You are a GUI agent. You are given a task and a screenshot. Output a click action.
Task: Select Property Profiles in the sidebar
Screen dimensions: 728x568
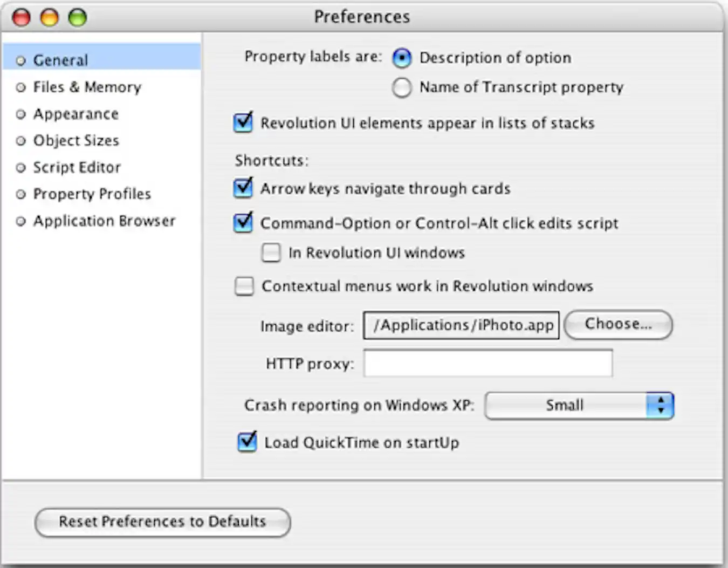point(92,194)
